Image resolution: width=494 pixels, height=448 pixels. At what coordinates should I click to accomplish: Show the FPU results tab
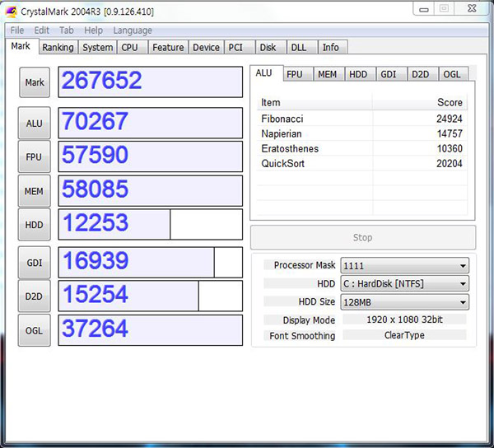tap(298, 74)
